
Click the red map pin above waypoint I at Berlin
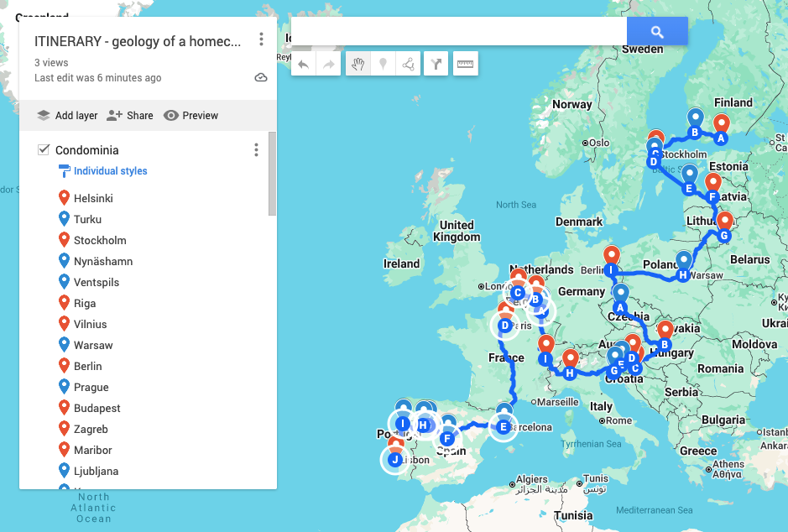click(612, 256)
